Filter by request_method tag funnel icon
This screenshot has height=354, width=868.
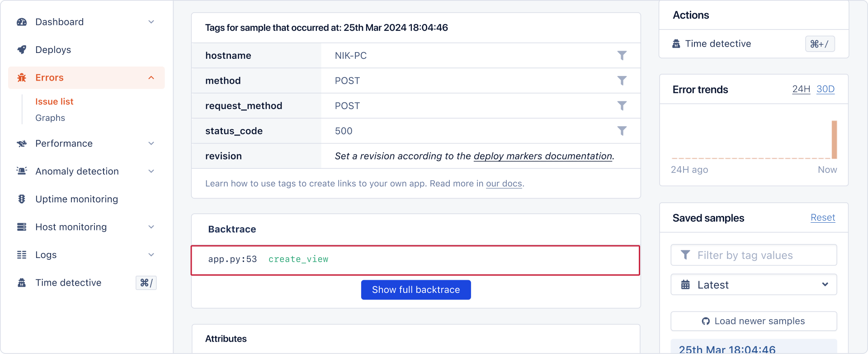(622, 105)
